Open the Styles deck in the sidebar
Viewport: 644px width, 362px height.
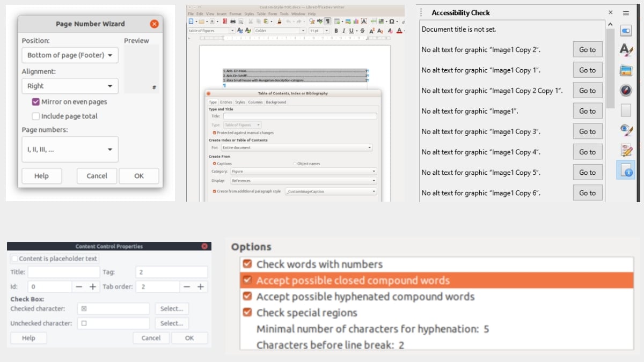tap(626, 50)
